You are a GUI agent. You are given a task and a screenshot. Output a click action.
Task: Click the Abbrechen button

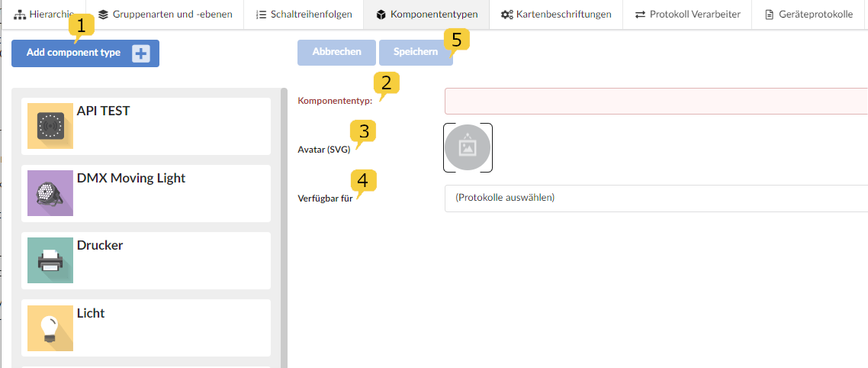[336, 53]
